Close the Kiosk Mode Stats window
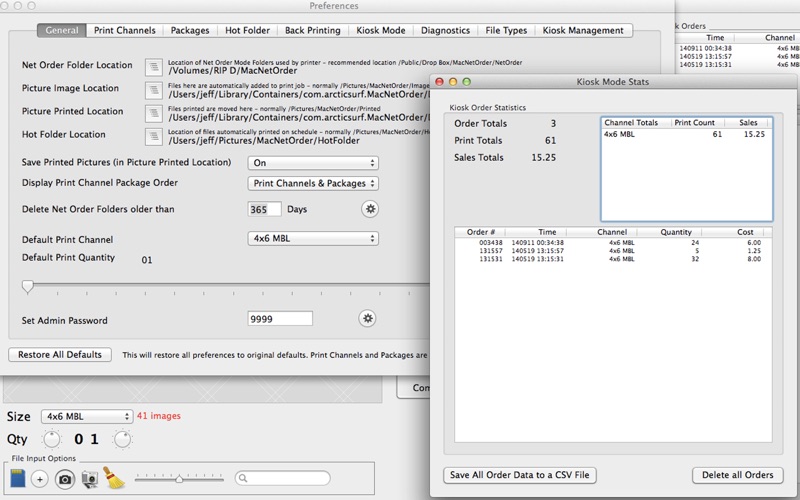 pyautogui.click(x=439, y=82)
